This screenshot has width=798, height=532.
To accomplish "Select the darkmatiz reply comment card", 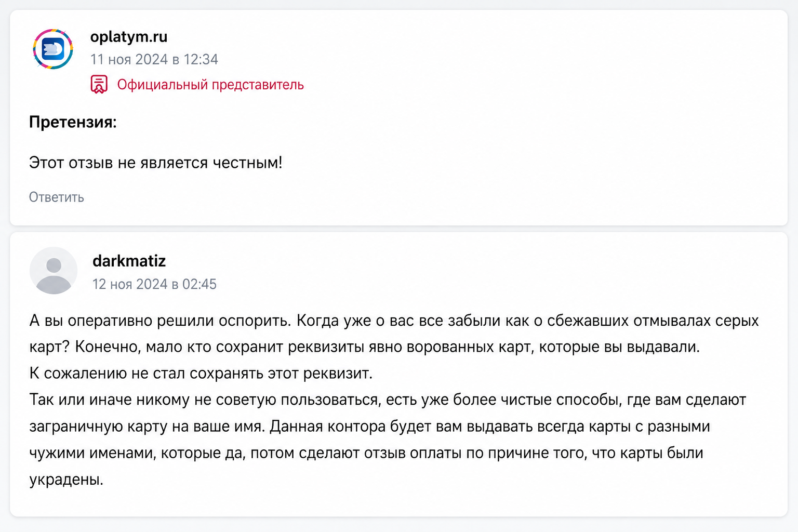I will pyautogui.click(x=399, y=375).
